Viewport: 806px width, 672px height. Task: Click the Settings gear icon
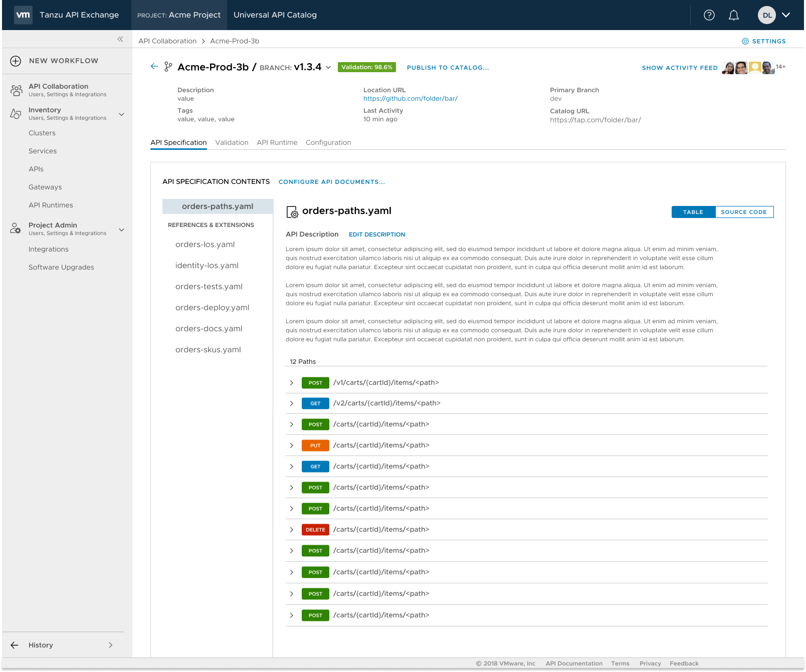click(745, 41)
